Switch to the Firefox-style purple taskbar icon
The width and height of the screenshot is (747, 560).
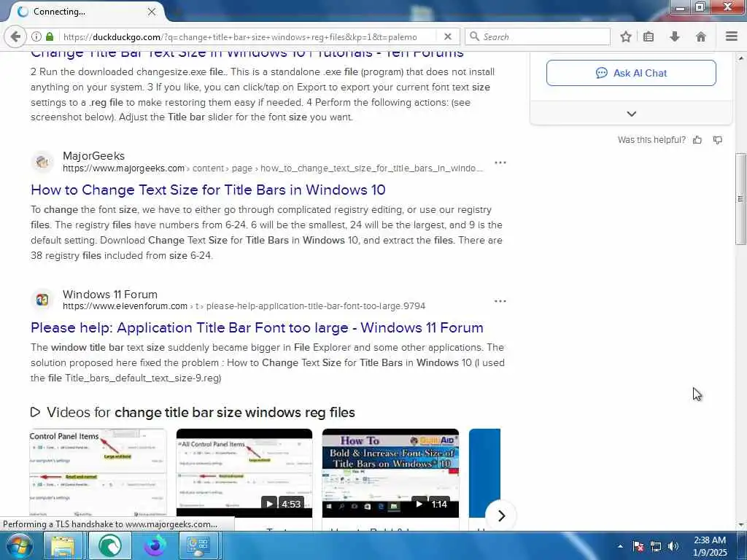pyautogui.click(x=155, y=545)
